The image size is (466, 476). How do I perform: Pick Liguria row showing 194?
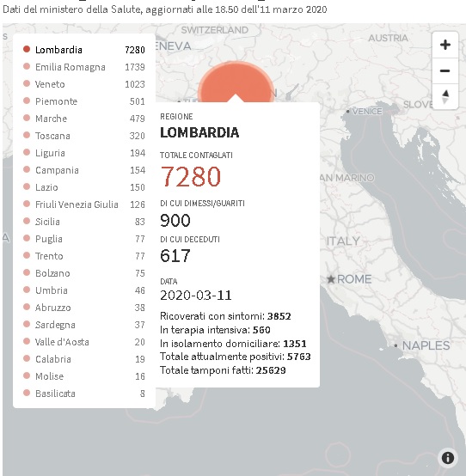[84, 153]
